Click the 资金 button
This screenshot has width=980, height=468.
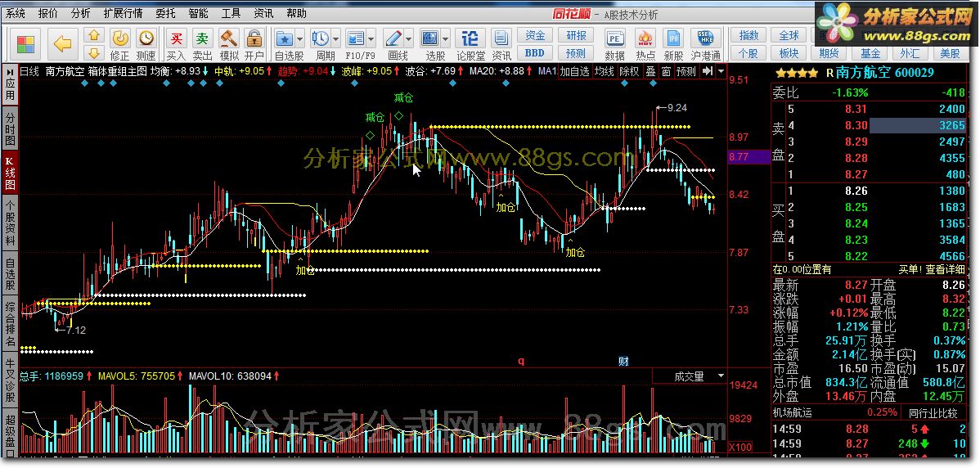[535, 36]
